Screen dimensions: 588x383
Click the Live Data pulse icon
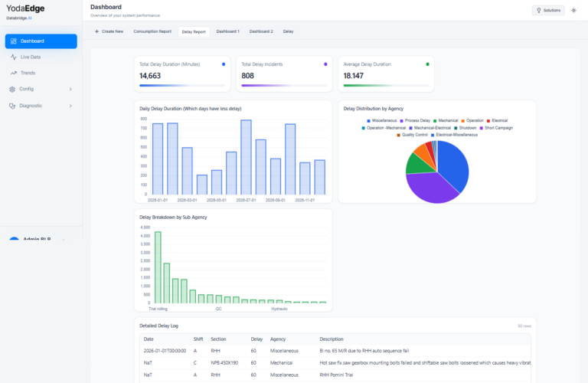[14, 57]
